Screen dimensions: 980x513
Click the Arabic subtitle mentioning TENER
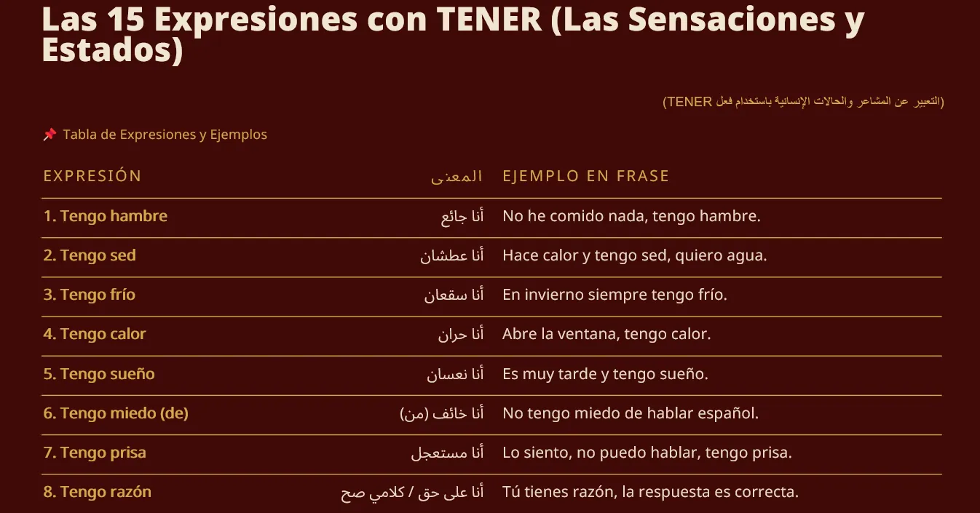803,102
